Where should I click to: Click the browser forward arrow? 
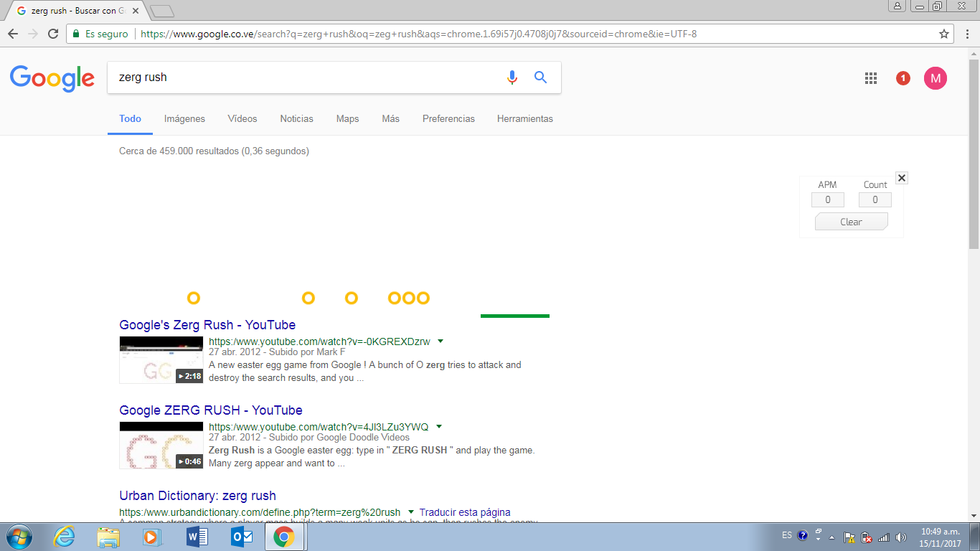click(33, 34)
